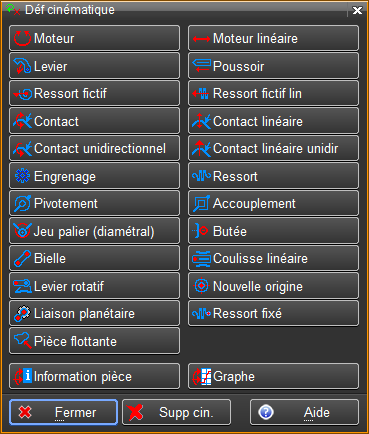
Task: Add a Moteur linéaire
Action: (273, 38)
